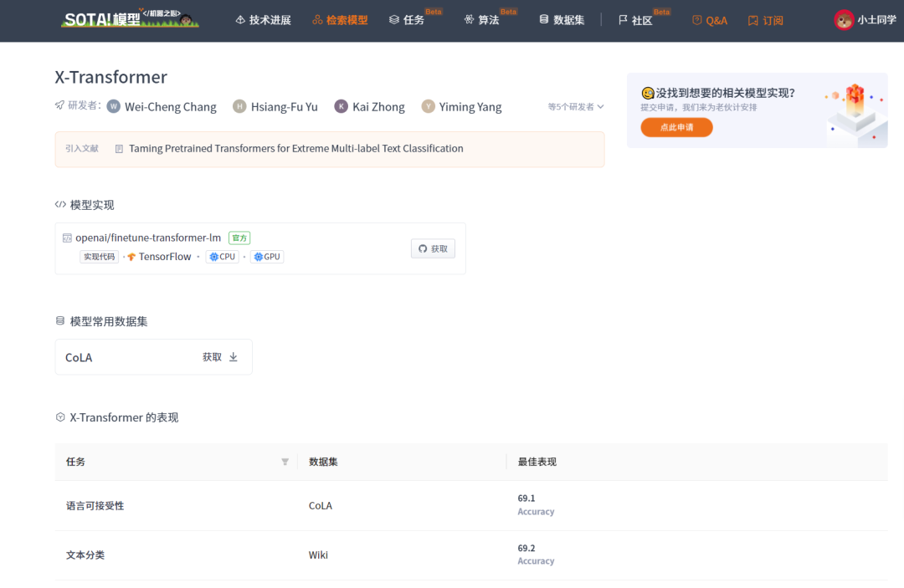Open the SOTA!模型 site logo
This screenshot has width=904, height=588.
[x=130, y=18]
